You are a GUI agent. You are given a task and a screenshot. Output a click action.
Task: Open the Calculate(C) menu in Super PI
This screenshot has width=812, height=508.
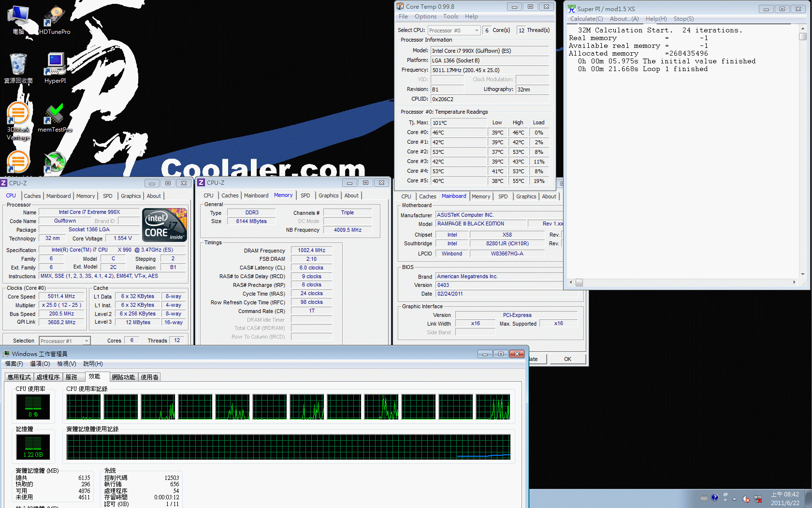point(586,19)
